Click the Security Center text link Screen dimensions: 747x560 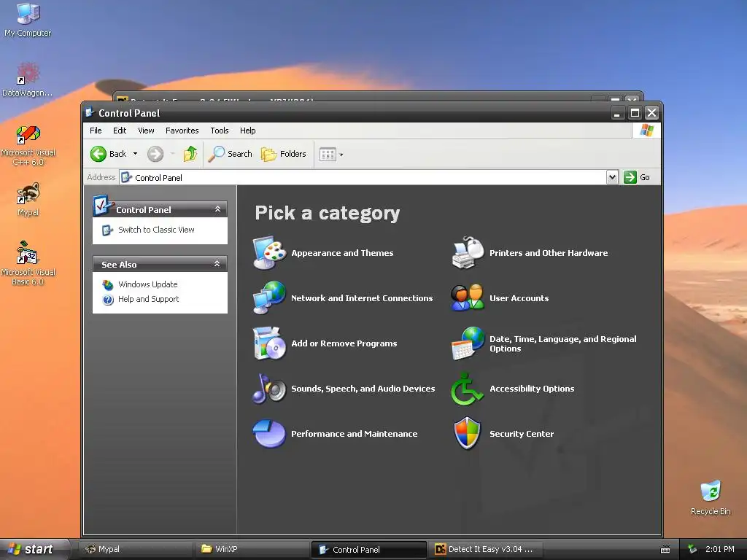click(522, 434)
